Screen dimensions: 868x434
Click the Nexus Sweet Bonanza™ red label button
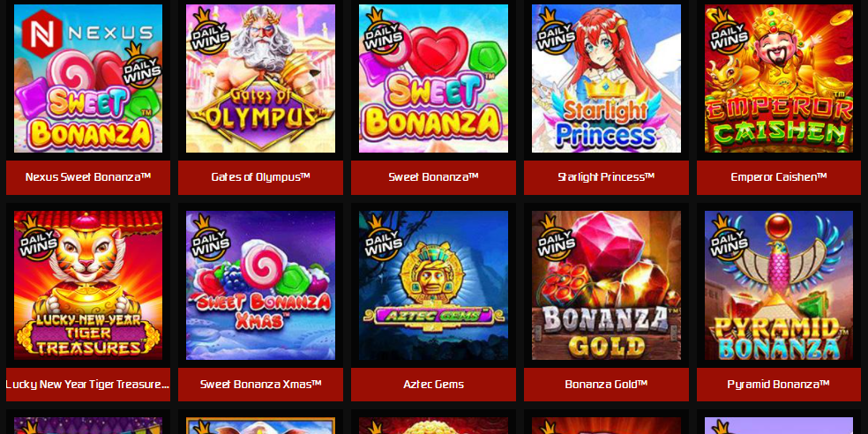coord(88,177)
